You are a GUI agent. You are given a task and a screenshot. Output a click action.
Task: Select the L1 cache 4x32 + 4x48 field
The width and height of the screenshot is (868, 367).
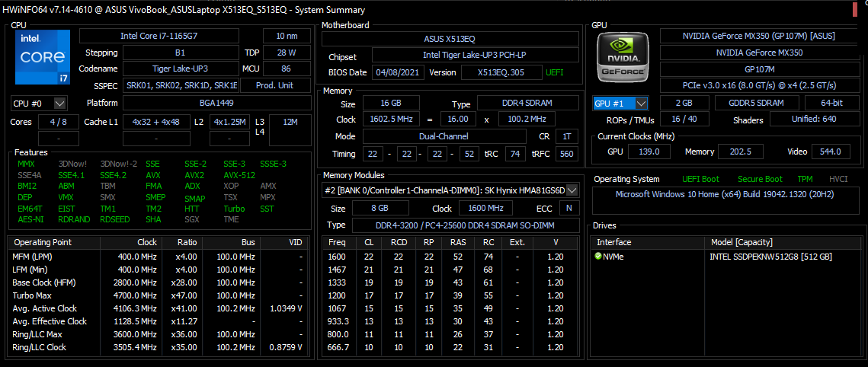pyautogui.click(x=156, y=122)
